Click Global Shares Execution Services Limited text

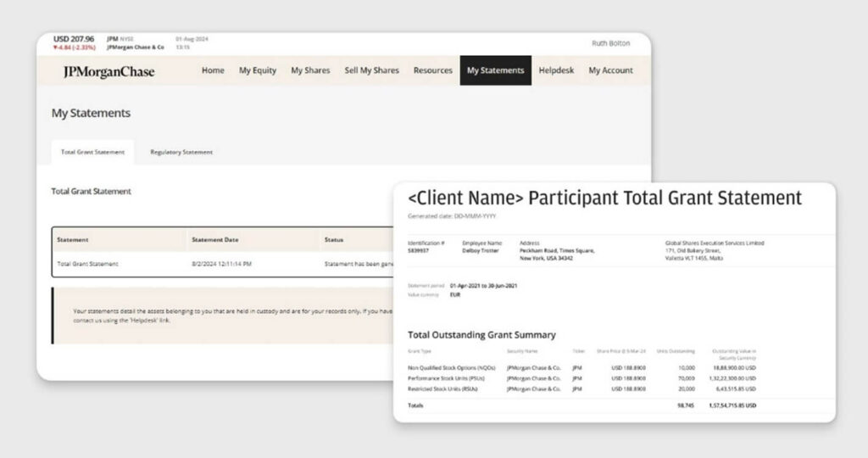(715, 243)
